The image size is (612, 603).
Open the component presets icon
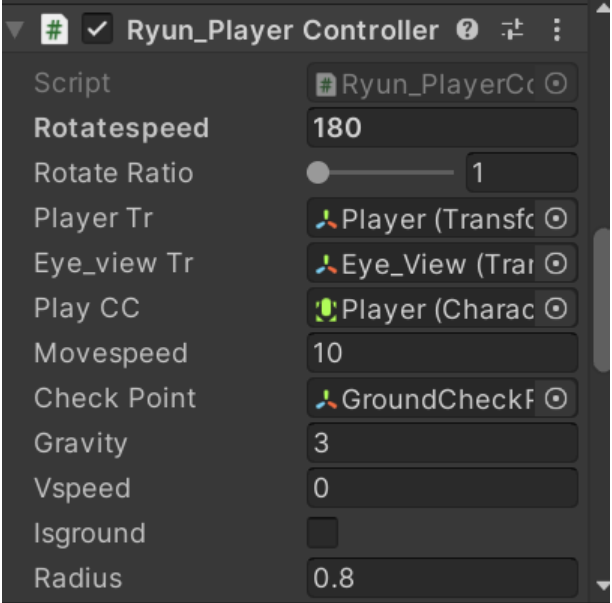pyautogui.click(x=512, y=29)
